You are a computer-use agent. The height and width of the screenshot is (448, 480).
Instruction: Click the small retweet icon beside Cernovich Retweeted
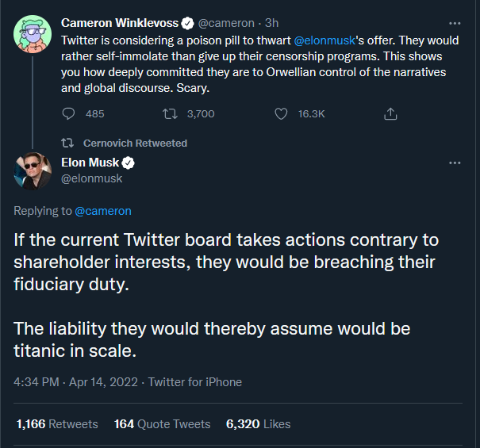click(67, 143)
